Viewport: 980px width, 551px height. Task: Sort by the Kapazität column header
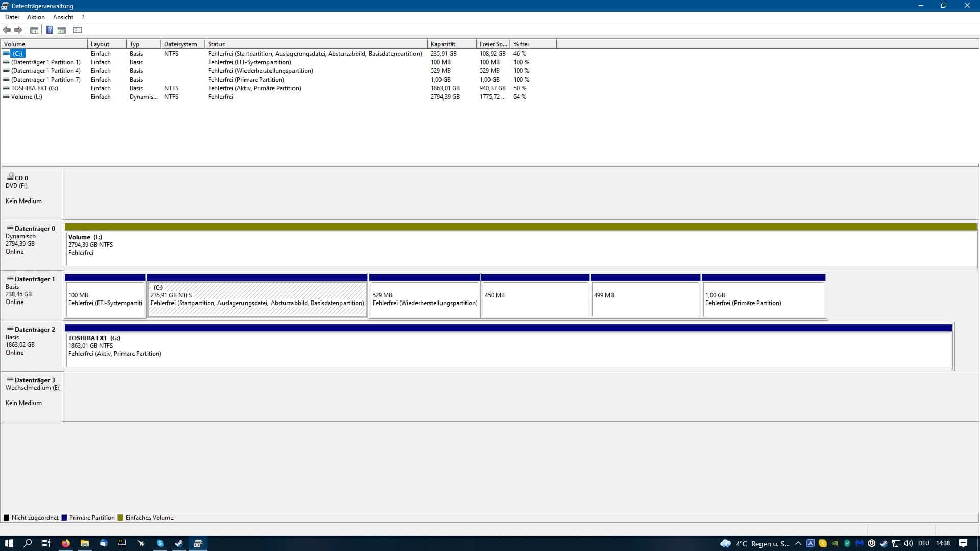(452, 44)
